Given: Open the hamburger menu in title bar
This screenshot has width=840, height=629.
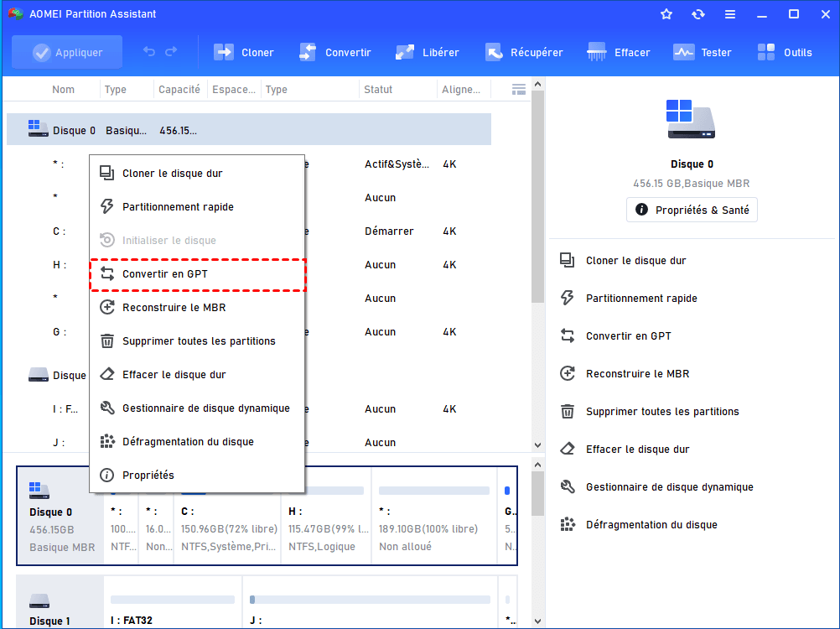Looking at the screenshot, I should coord(730,14).
